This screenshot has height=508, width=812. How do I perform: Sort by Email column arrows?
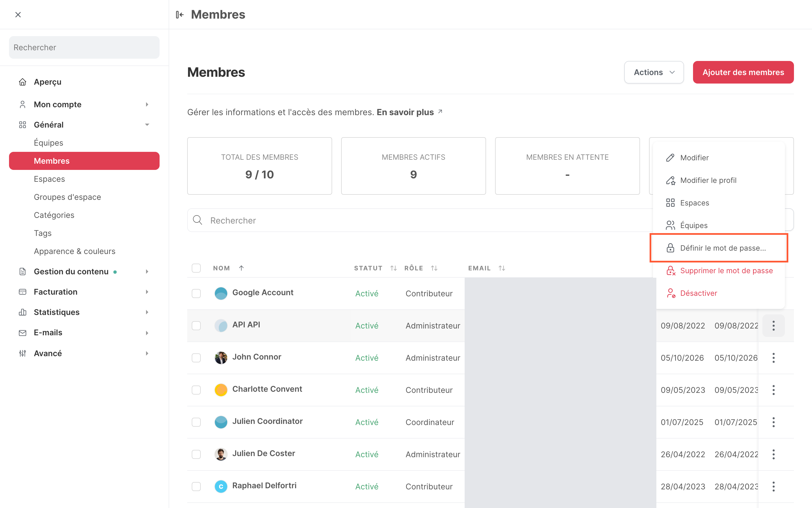[502, 268]
